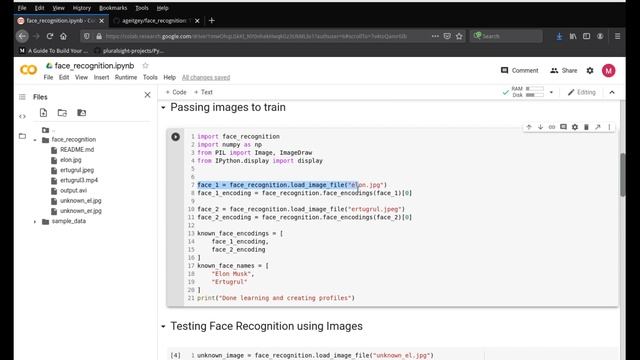Image resolution: width=640 pixels, height=360 pixels.
Task: Switch to agentgey/face_recognition browser tab
Action: pos(154,20)
